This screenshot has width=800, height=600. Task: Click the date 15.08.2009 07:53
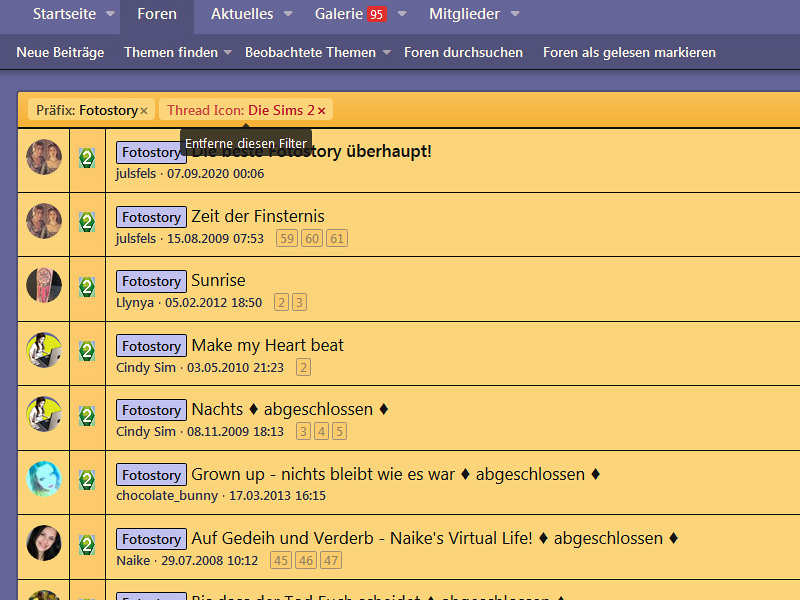215,239
